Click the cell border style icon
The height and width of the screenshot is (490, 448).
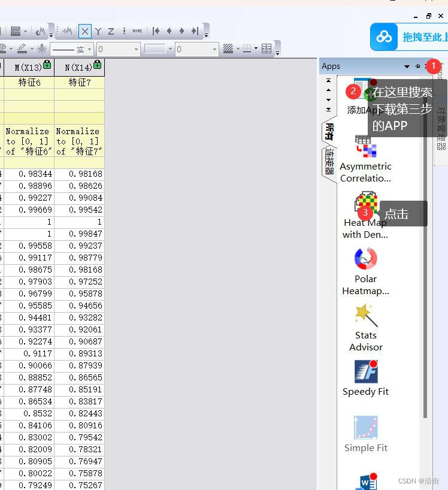pos(247,49)
